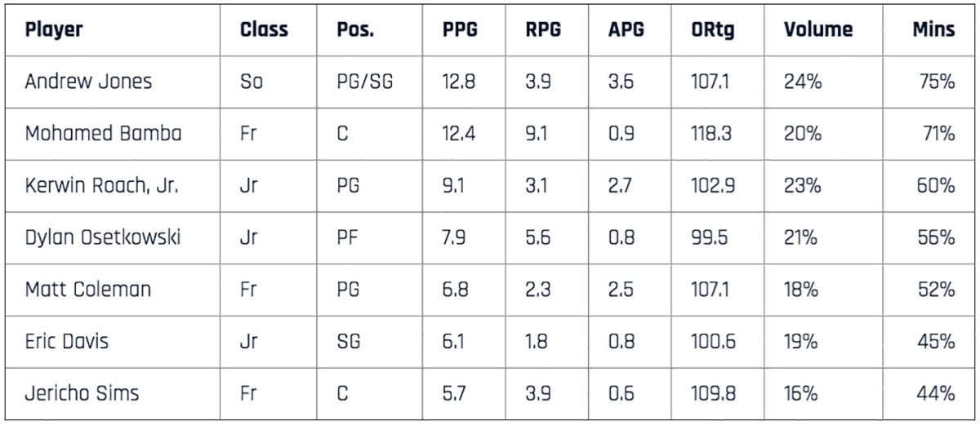Click Eric Davis player name
The height and width of the screenshot is (425, 980).
(66, 341)
